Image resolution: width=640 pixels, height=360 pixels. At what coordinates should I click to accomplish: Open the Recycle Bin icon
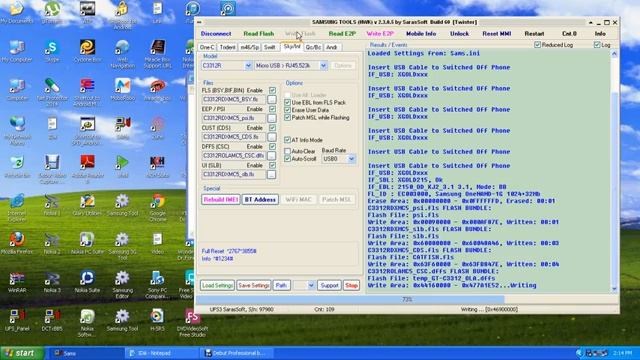click(17, 167)
